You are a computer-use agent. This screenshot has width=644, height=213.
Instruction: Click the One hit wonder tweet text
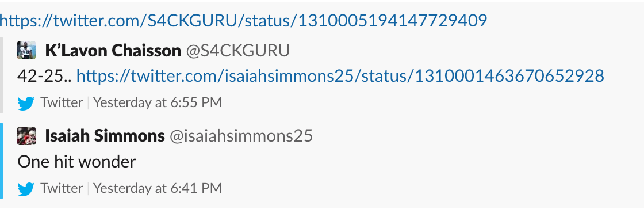pyautogui.click(x=76, y=162)
